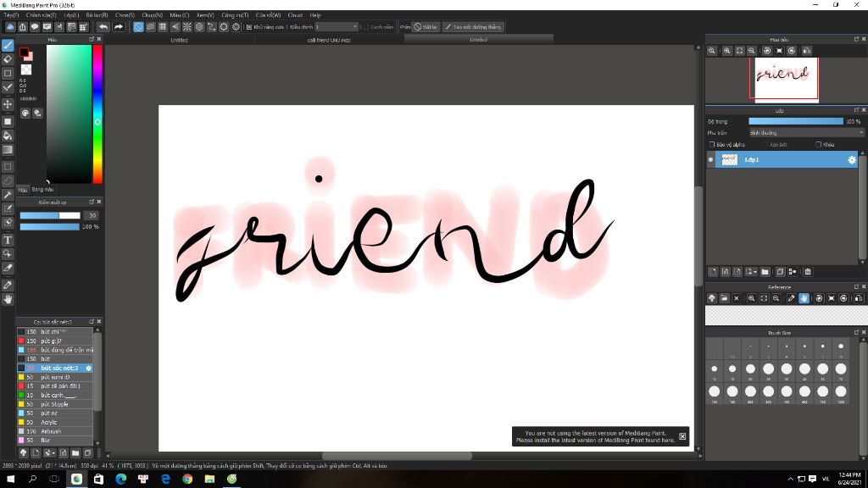
Task: Close the MediBang update notification
Action: coord(682,436)
